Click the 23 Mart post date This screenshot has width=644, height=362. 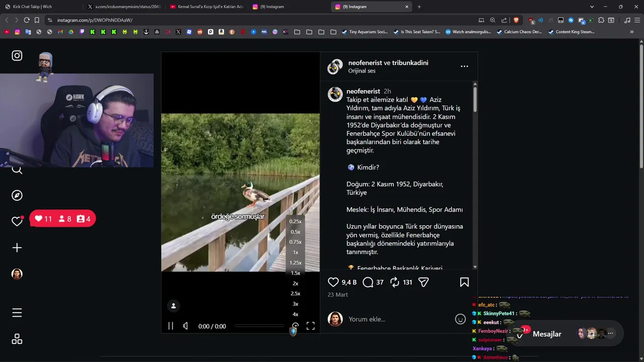pos(338,295)
